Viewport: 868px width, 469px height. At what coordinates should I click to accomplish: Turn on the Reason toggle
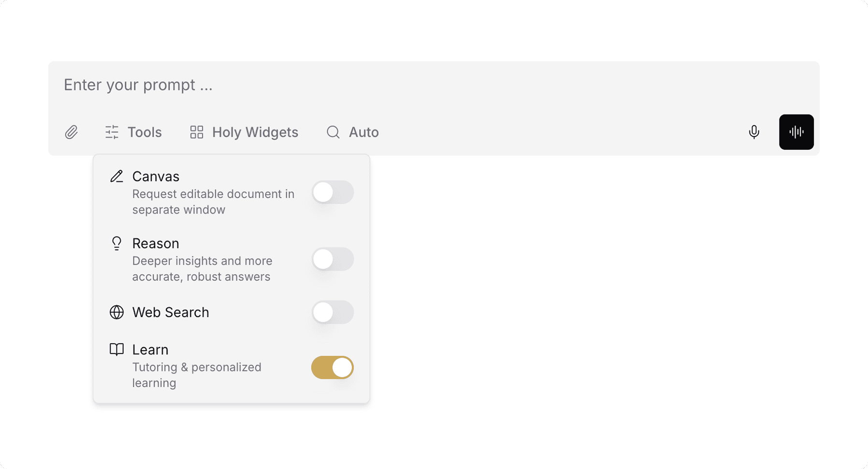click(x=333, y=260)
